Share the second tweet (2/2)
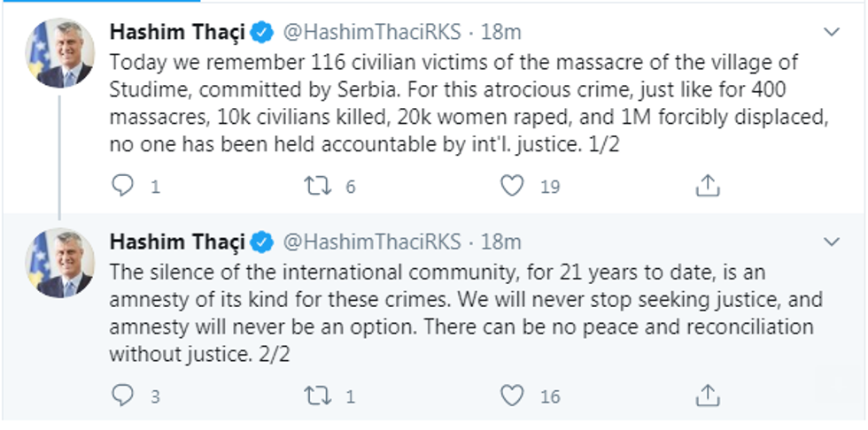This screenshot has width=868, height=430. coord(706,395)
